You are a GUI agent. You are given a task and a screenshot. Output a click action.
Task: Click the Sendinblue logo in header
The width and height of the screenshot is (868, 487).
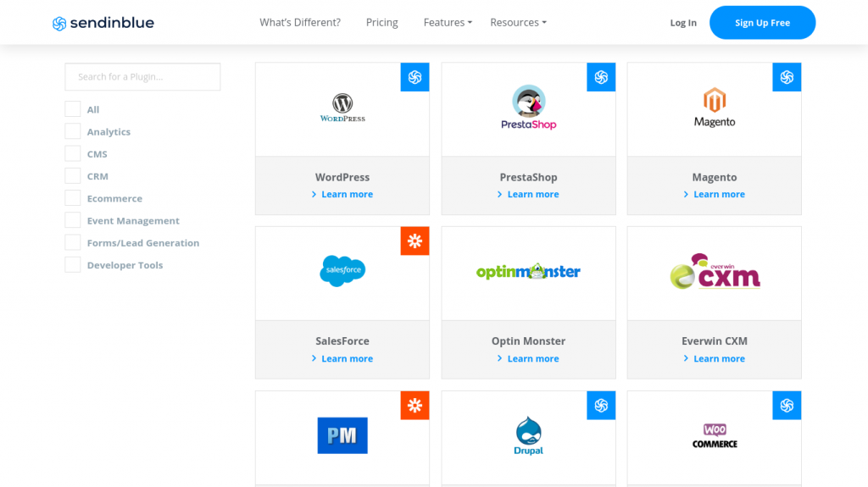[103, 23]
